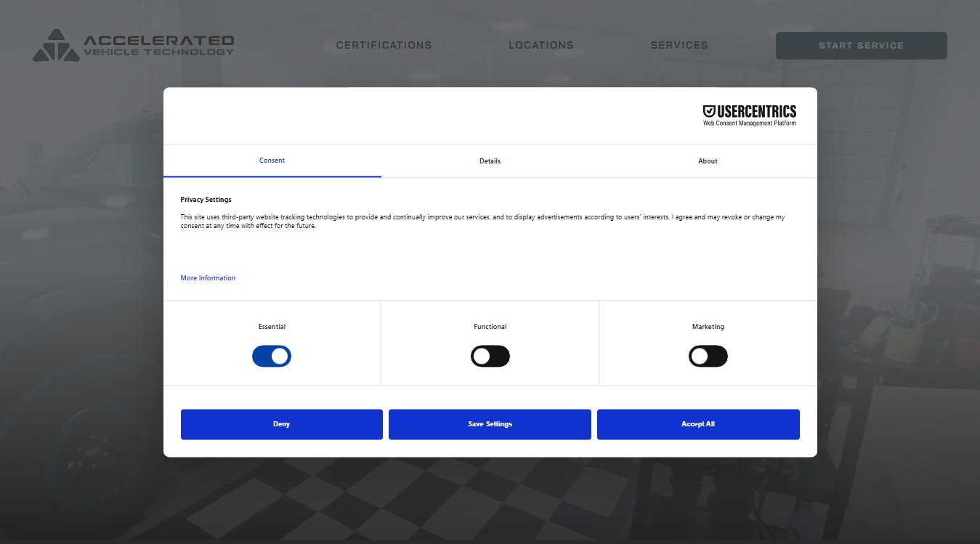Click the Accelerated Vehicle Technology logo
Viewport: 980px width, 544px height.
(x=134, y=45)
